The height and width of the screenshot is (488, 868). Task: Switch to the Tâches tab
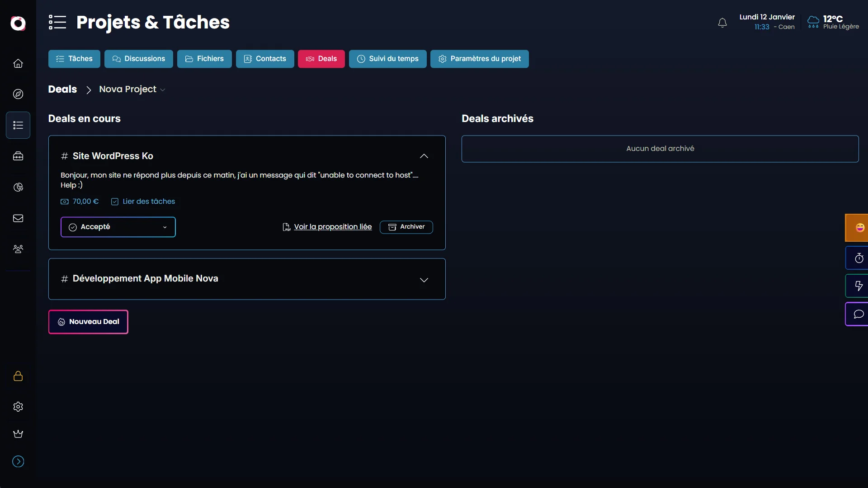[x=74, y=59]
